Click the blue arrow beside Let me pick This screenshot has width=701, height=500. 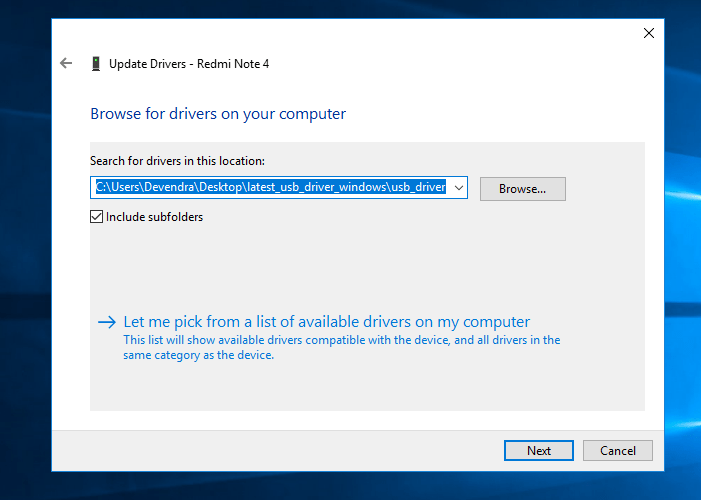click(x=107, y=322)
